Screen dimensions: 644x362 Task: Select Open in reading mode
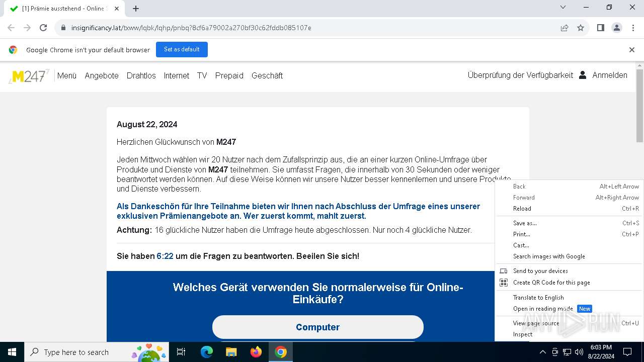point(569,309)
